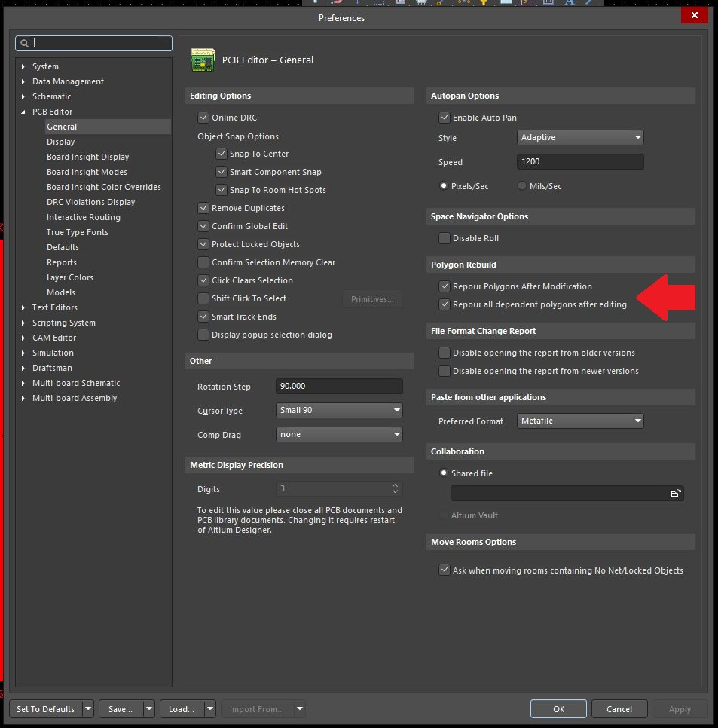
Task: Open the Preferred Format dropdown
Action: coord(580,421)
